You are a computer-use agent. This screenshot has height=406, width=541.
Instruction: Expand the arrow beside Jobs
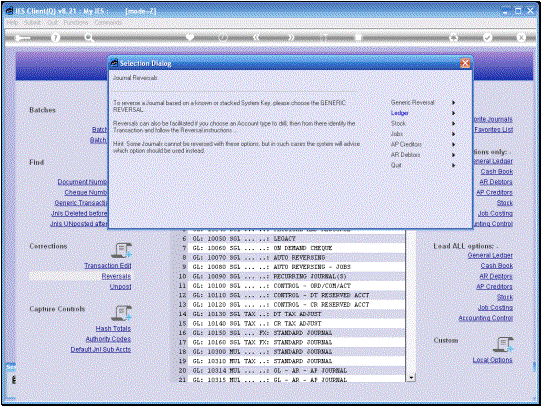(x=454, y=134)
